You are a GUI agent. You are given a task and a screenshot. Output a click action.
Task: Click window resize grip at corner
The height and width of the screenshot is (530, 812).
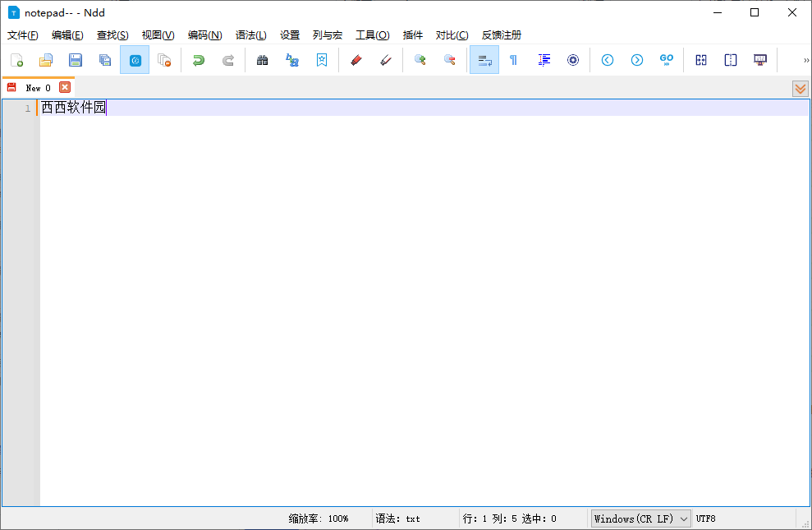(805, 523)
